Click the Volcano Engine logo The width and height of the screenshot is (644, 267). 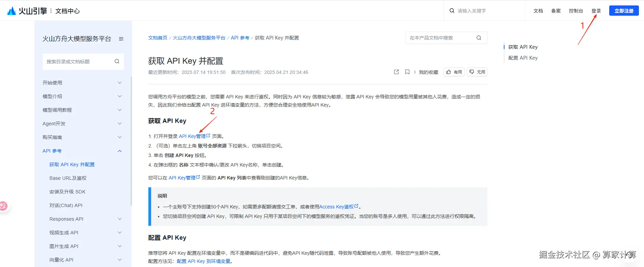click(x=27, y=11)
